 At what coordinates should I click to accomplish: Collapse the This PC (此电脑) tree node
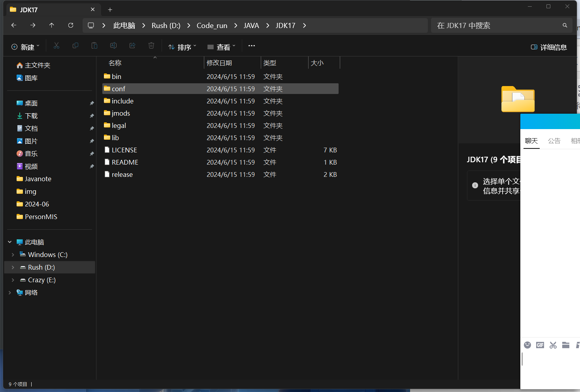click(x=10, y=242)
